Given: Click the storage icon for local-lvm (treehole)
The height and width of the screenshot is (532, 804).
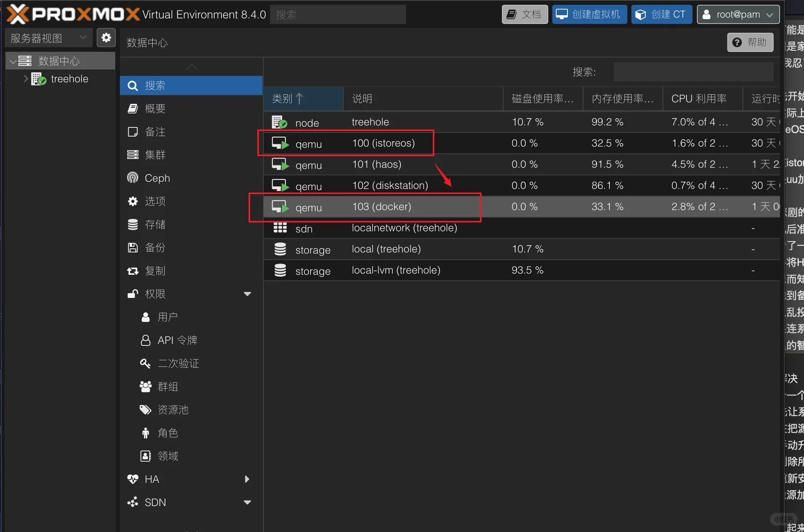Looking at the screenshot, I should pos(280,270).
